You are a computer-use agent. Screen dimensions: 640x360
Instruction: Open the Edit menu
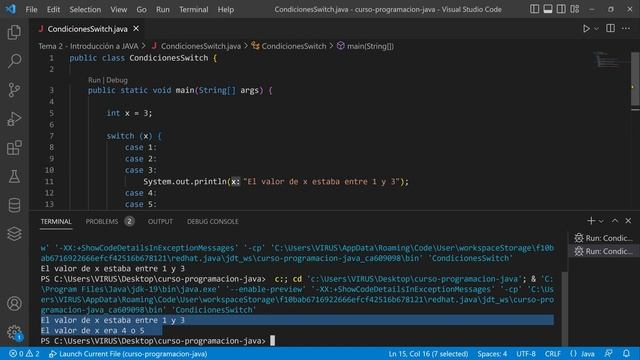click(x=53, y=9)
